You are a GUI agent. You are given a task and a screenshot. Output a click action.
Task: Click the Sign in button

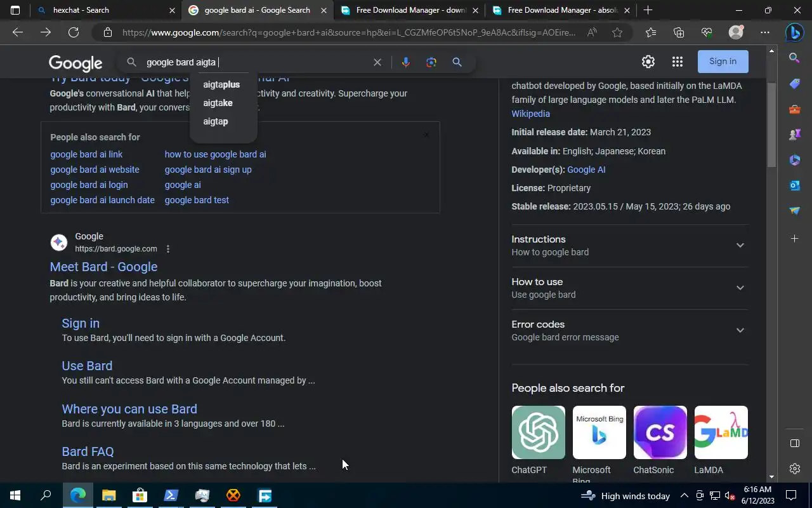point(723,62)
